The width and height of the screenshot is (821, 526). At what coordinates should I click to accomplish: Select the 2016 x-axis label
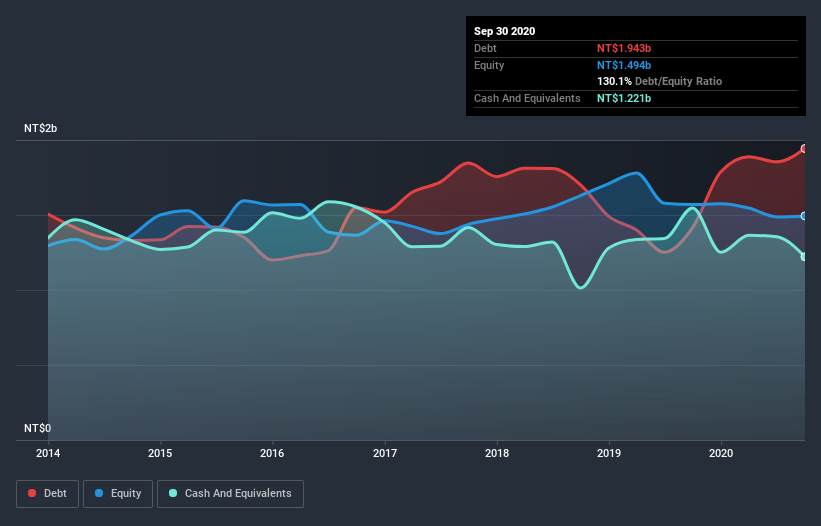272,453
